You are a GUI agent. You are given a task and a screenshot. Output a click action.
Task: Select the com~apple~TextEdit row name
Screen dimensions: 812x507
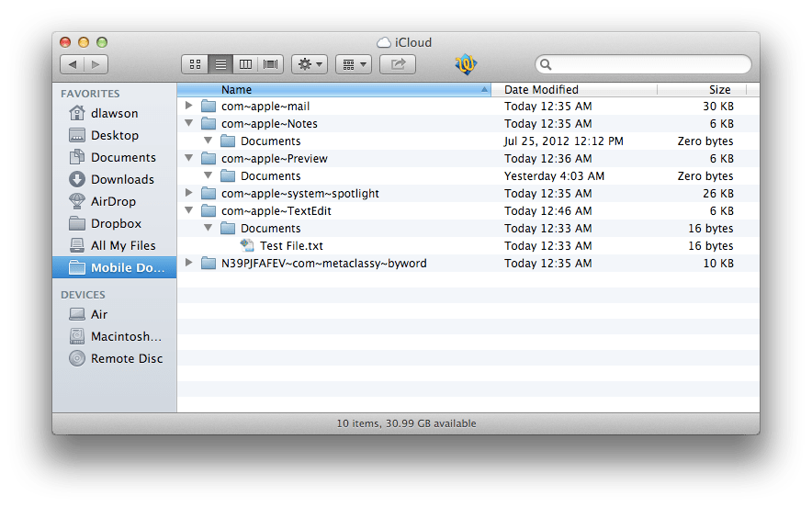tap(276, 210)
